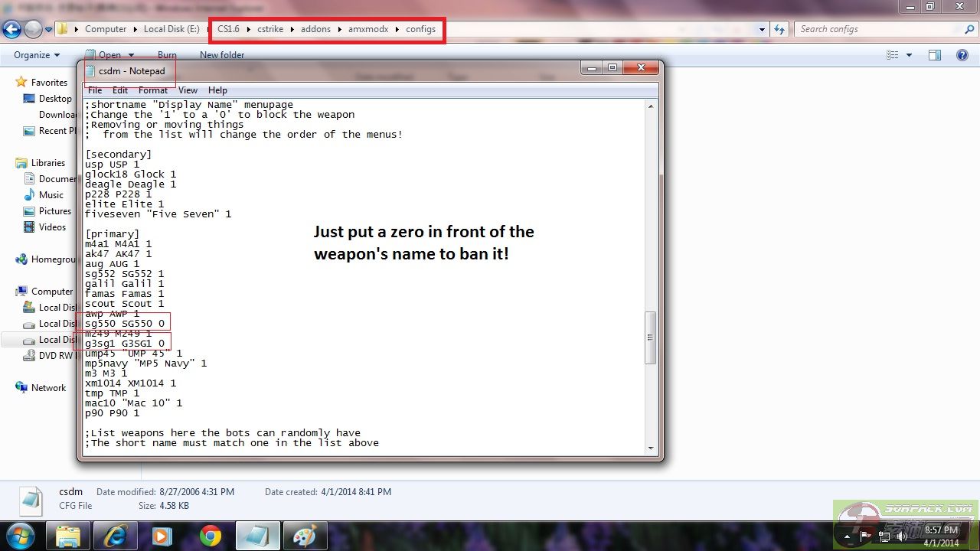The width and height of the screenshot is (980, 551).
Task: Click the refresh icon beside the address bar
Action: pos(779,29)
